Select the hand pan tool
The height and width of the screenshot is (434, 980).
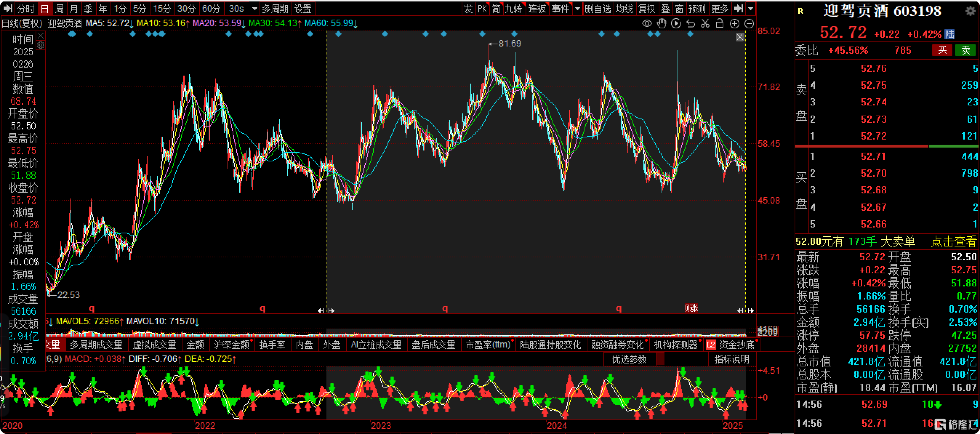(x=662, y=24)
